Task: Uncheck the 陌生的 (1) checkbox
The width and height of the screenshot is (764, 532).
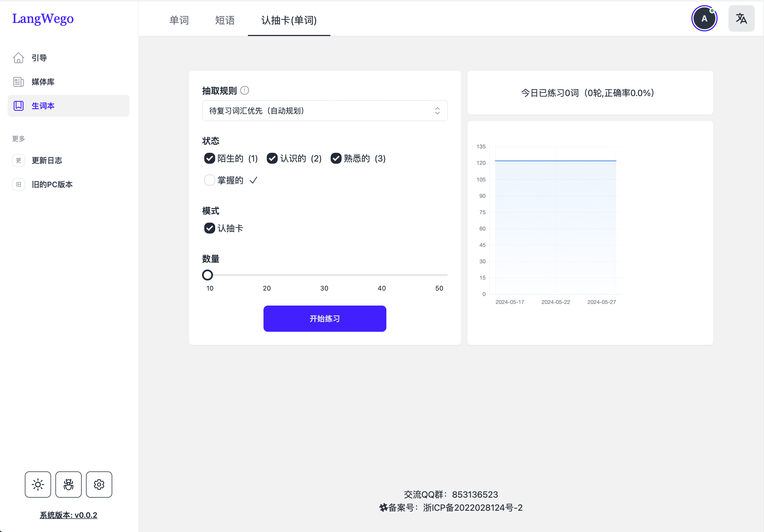Action: (209, 158)
